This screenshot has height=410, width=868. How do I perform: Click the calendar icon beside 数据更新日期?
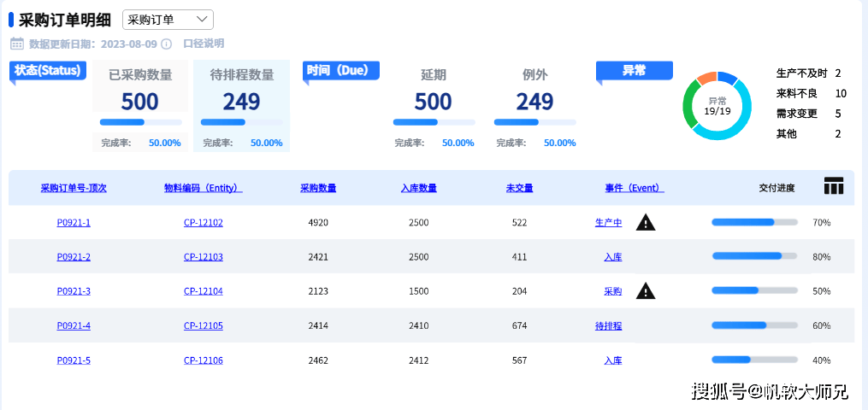(x=17, y=44)
